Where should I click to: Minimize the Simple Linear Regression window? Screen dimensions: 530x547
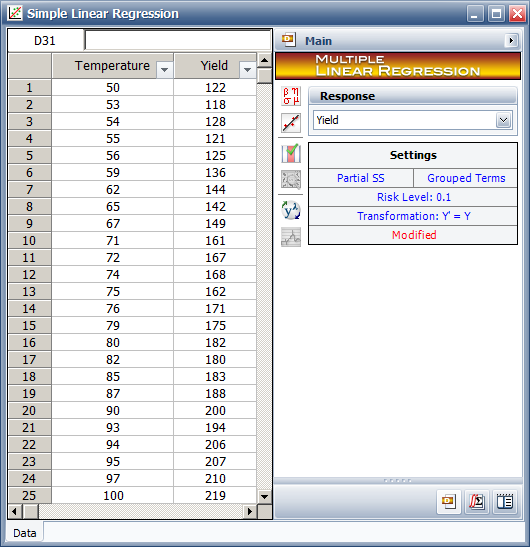[x=475, y=14]
